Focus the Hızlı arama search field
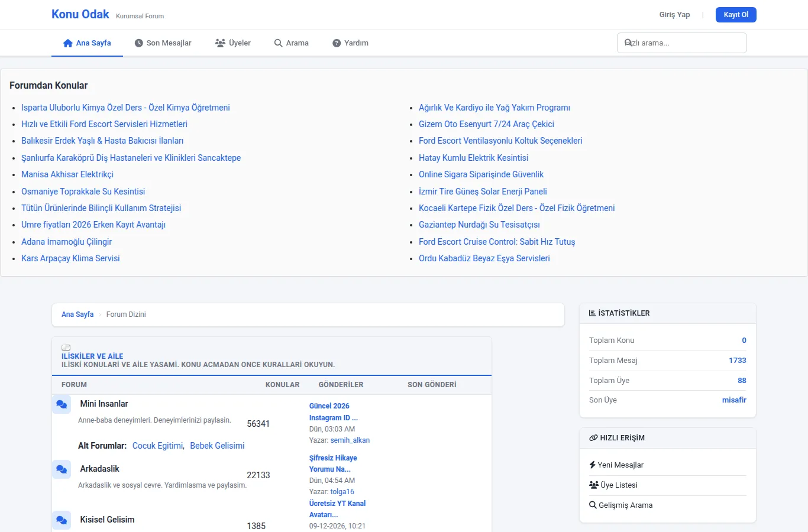Screen dimensions: 808x532 (682, 43)
